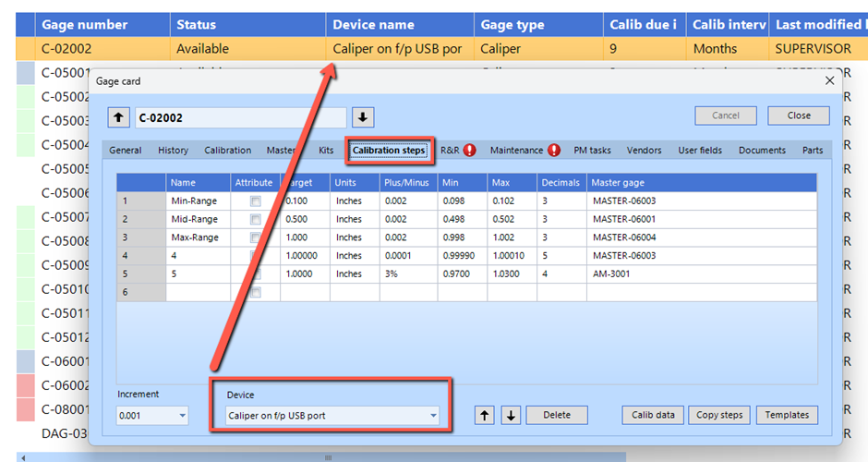Viewport: 868px width, 462px height.
Task: Open the Vendors tab
Action: pos(644,151)
